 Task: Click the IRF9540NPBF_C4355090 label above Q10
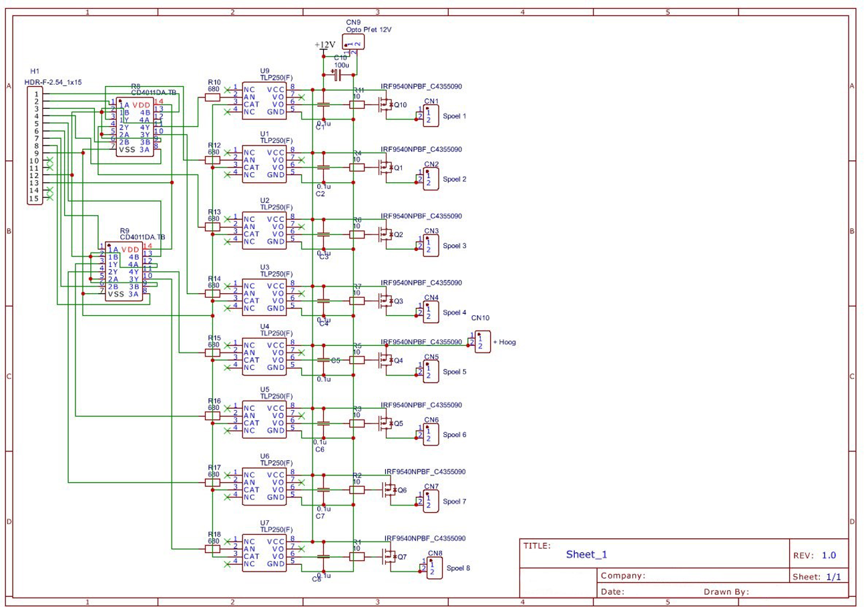coord(421,87)
